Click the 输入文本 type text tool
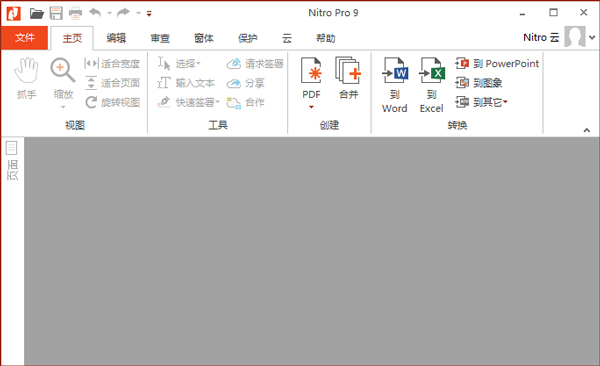 [x=186, y=83]
